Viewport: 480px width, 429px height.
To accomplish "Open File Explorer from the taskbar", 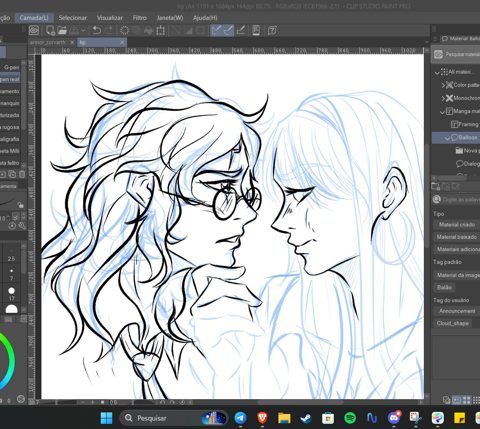I will point(284,418).
